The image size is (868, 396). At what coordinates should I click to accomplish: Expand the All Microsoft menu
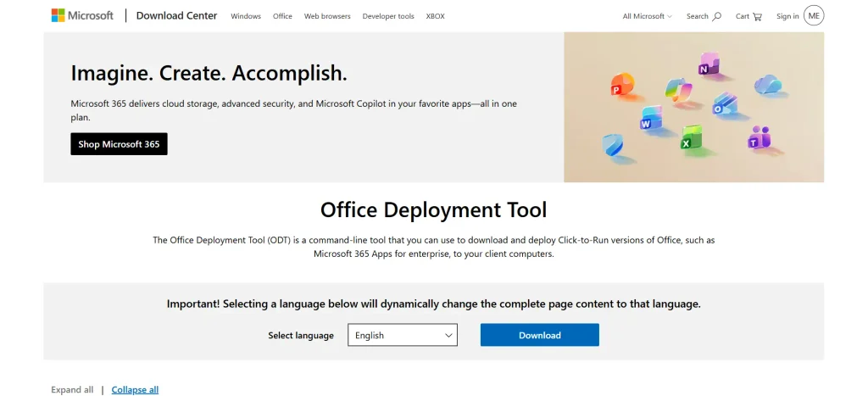click(647, 17)
